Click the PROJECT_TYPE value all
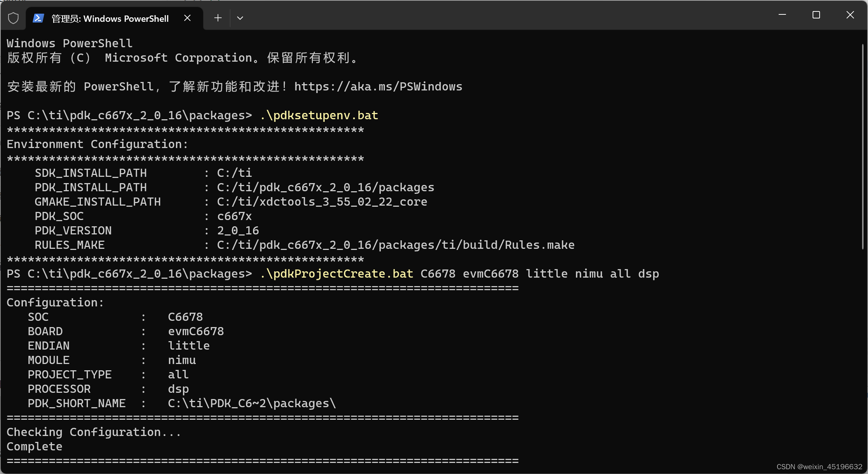The height and width of the screenshot is (474, 868). [x=178, y=375]
